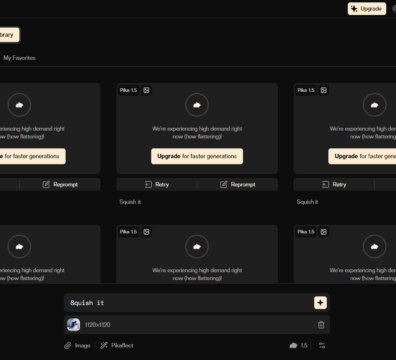The width and height of the screenshot is (396, 360).
Task: Delete the attached image using the trash icon
Action: pyautogui.click(x=321, y=325)
